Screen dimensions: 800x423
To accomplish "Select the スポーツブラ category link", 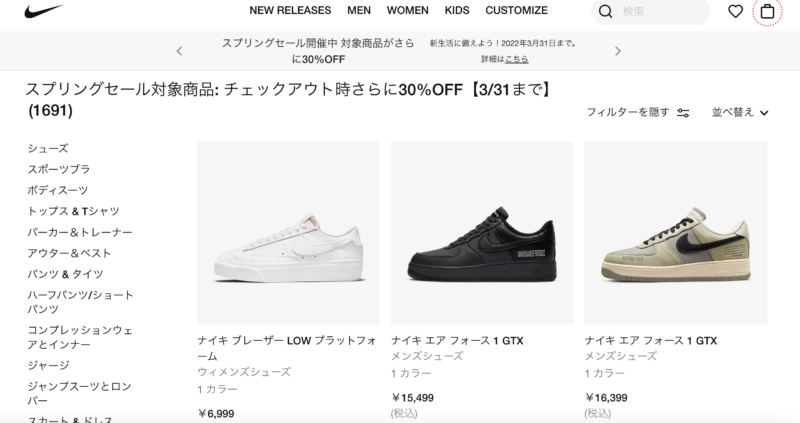I will pyautogui.click(x=59, y=169).
